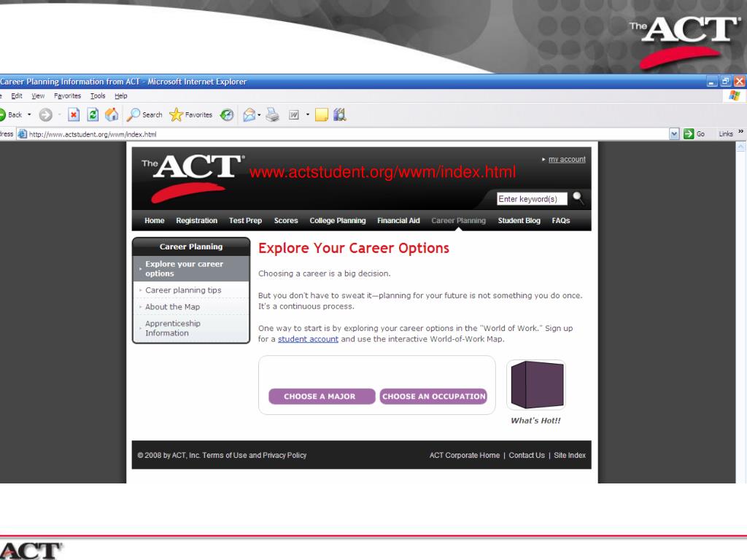
Task: Go to the browser Home page icon
Action: [112, 114]
